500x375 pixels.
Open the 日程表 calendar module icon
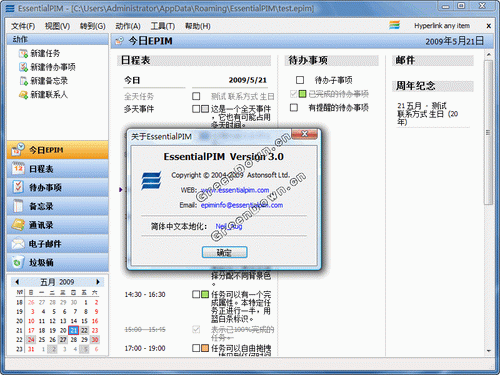18,169
